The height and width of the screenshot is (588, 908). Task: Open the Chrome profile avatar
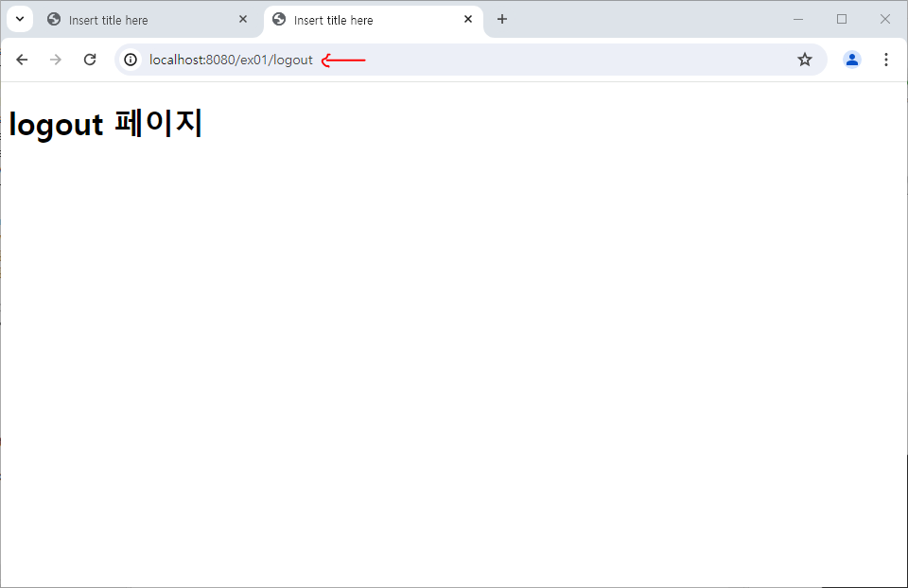coord(852,60)
